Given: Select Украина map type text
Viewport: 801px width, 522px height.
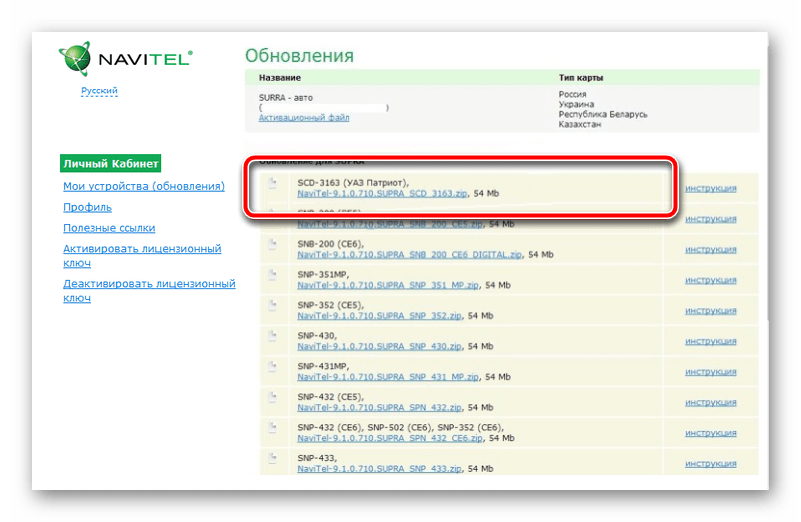Looking at the screenshot, I should (x=576, y=104).
